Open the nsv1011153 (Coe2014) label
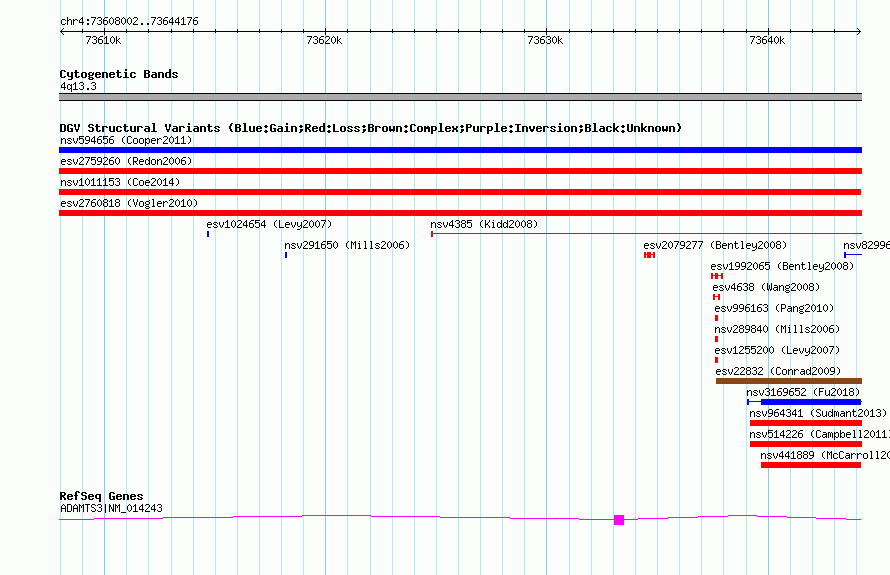890x575 pixels. [120, 182]
